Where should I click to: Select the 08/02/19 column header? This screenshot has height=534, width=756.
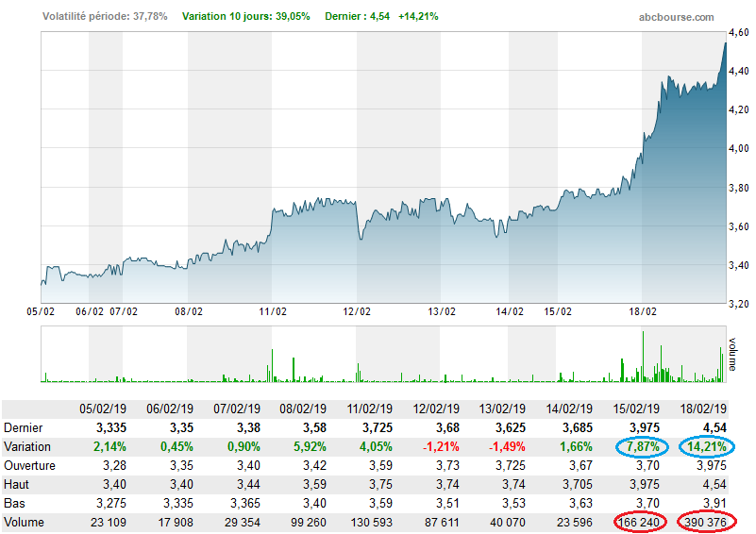pos(303,409)
